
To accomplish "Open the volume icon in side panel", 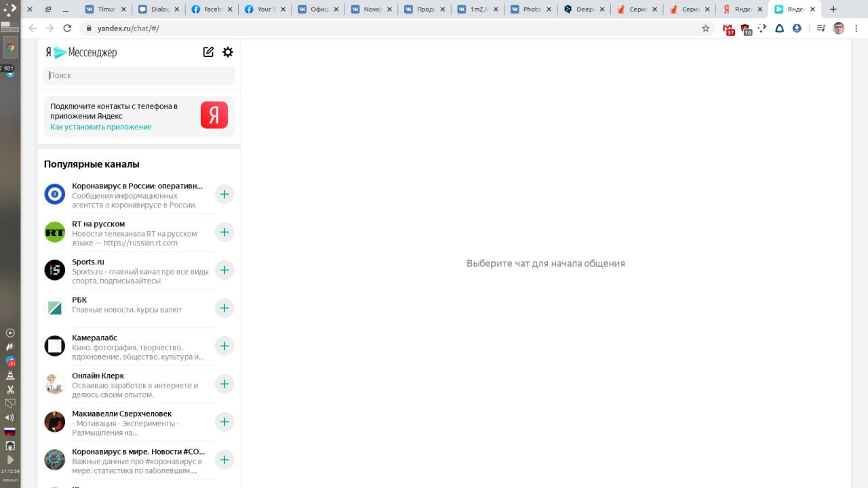I will (x=10, y=418).
